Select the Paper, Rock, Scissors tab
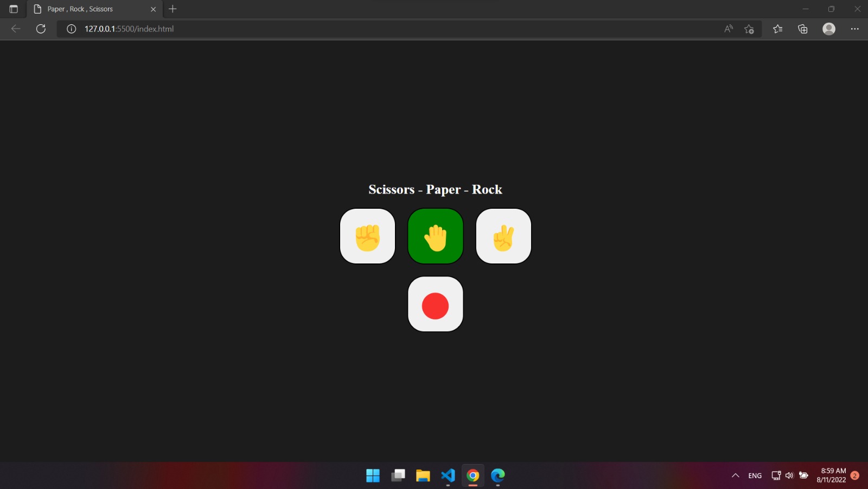Screen dimensions: 868x489 click(95, 9)
